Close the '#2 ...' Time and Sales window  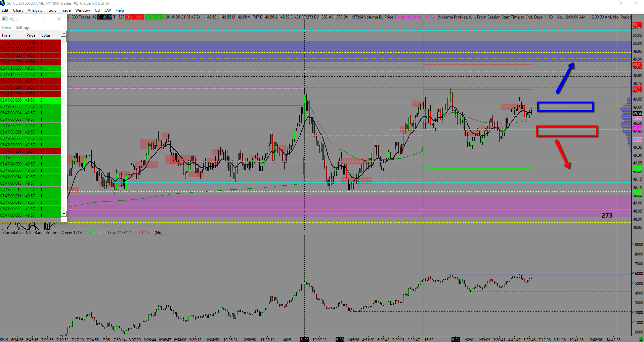coord(59,19)
